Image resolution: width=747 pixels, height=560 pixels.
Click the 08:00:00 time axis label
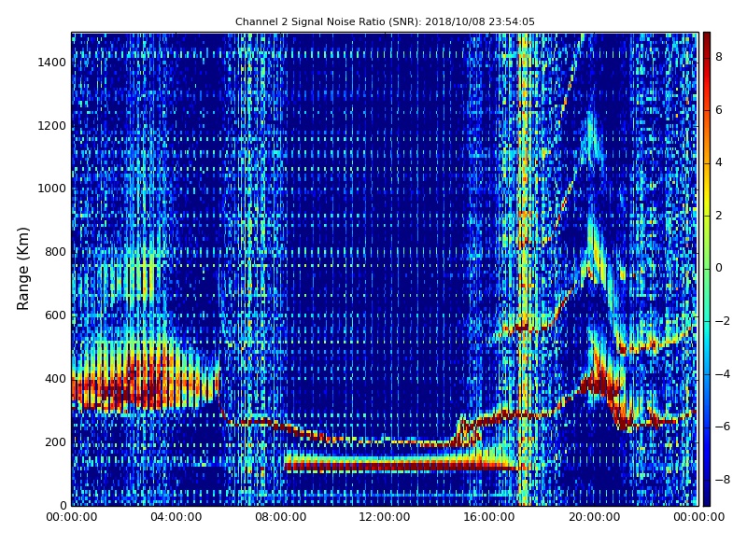click(x=281, y=517)
